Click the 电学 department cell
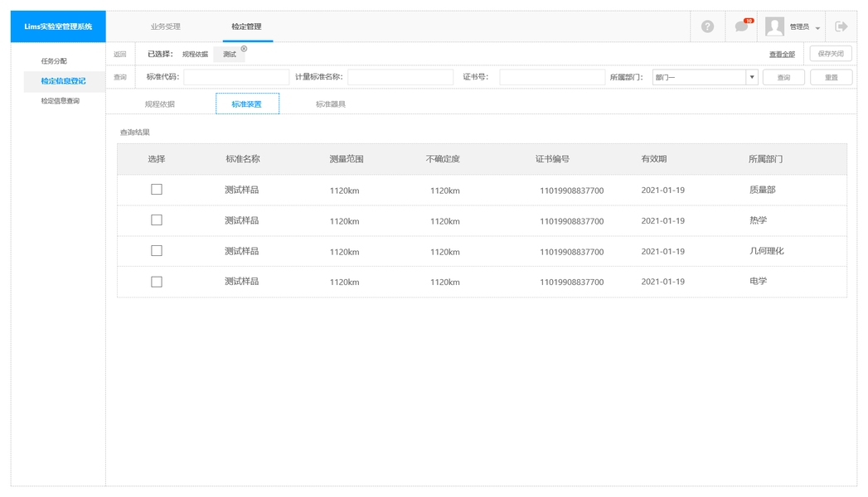This screenshot has height=497, width=868. (758, 282)
